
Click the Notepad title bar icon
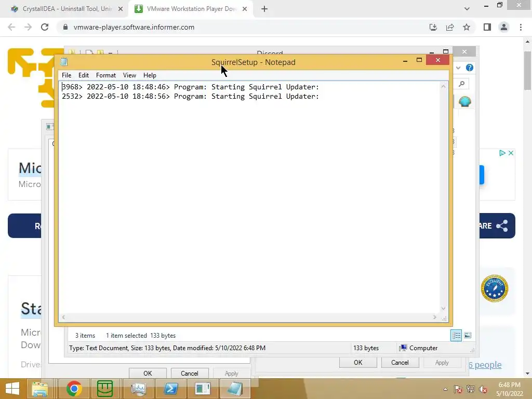point(64,62)
